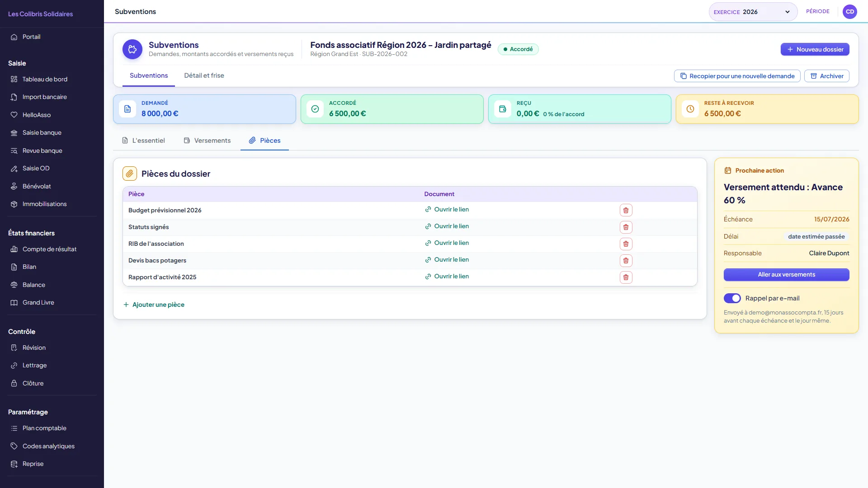Click the Accordé status badge
This screenshot has height=488, width=868.
tap(518, 49)
